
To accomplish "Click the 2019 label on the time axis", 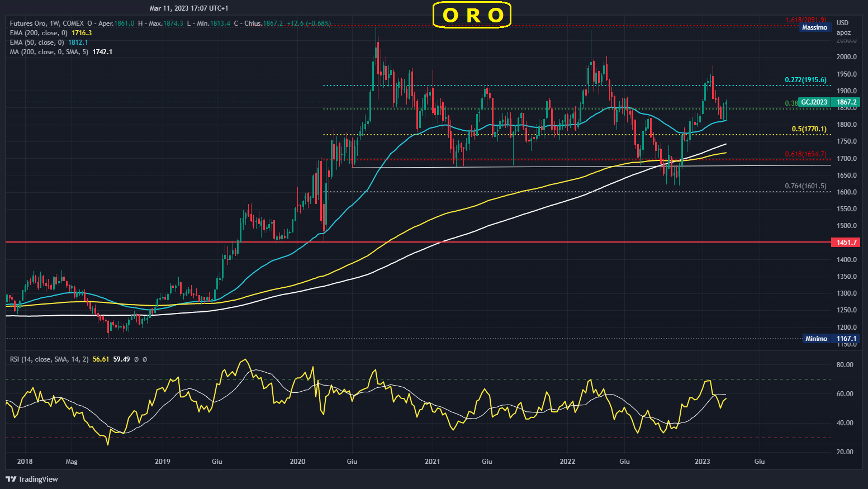I will point(162,462).
